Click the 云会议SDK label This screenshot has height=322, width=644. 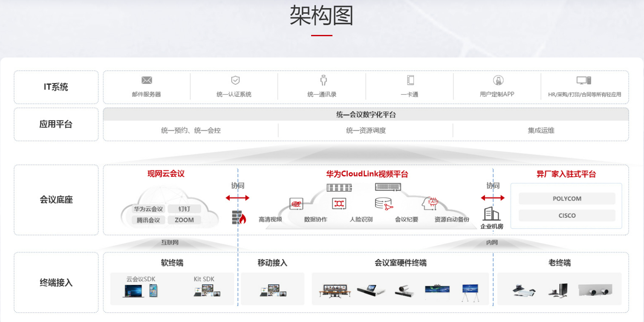pyautogui.click(x=142, y=279)
